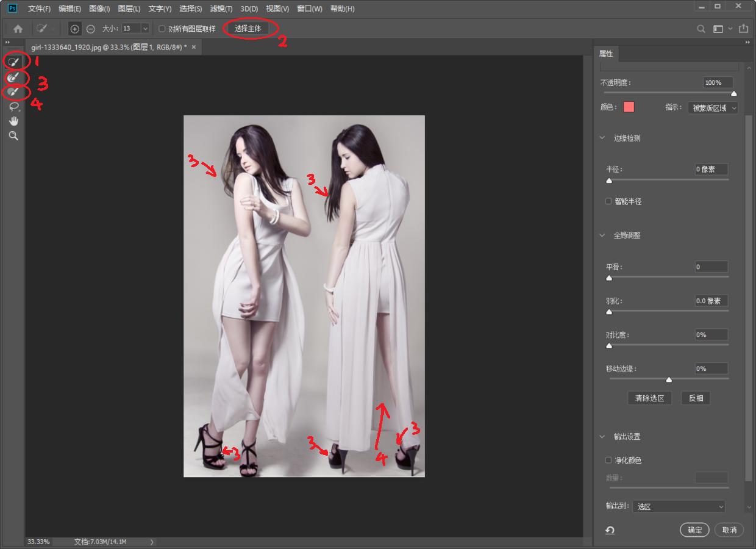Click the subtract from selection minus icon
This screenshot has width=756, height=549.
tap(91, 29)
